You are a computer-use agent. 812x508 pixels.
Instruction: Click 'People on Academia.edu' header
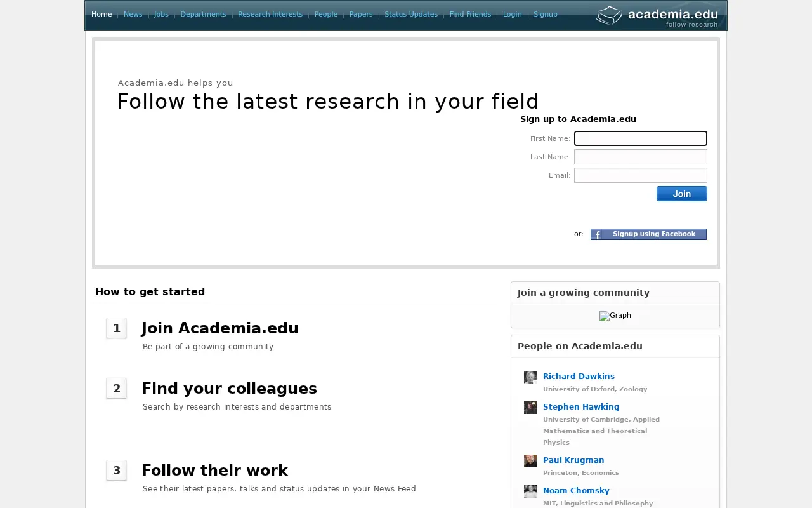[x=580, y=346]
